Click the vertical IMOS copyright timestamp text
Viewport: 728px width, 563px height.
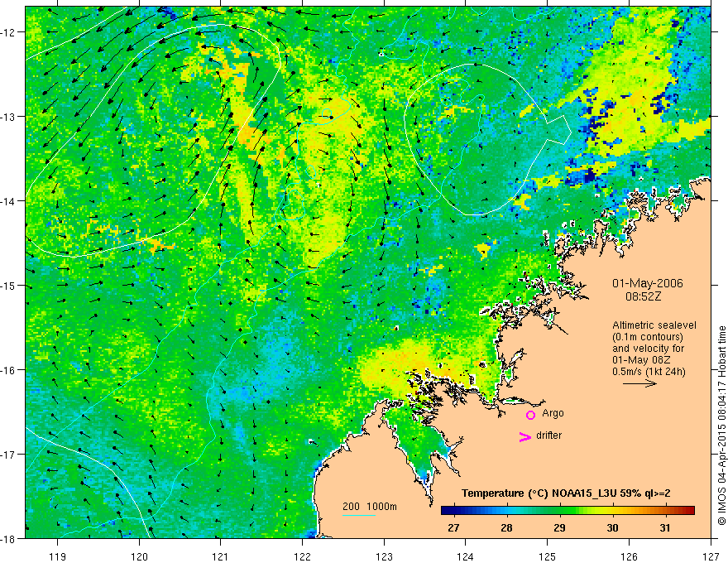point(722,426)
